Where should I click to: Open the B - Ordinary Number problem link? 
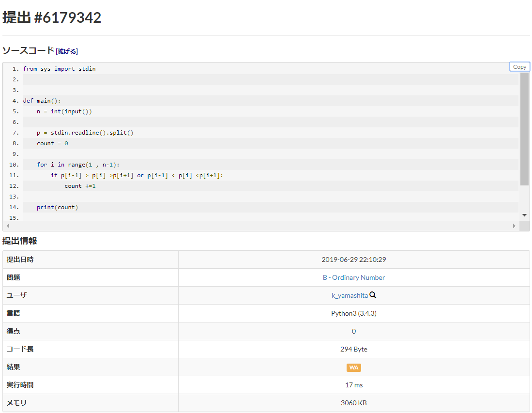coord(354,277)
